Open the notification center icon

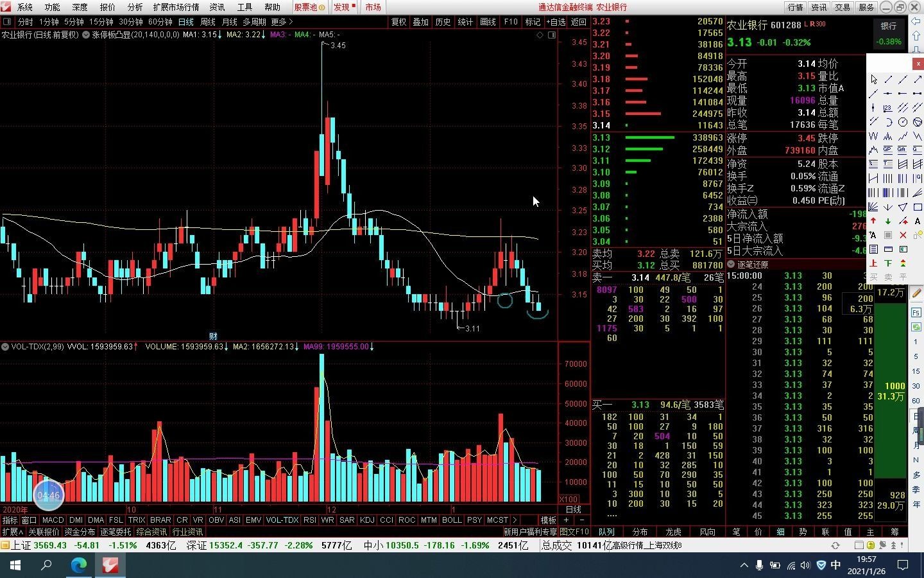click(x=903, y=565)
